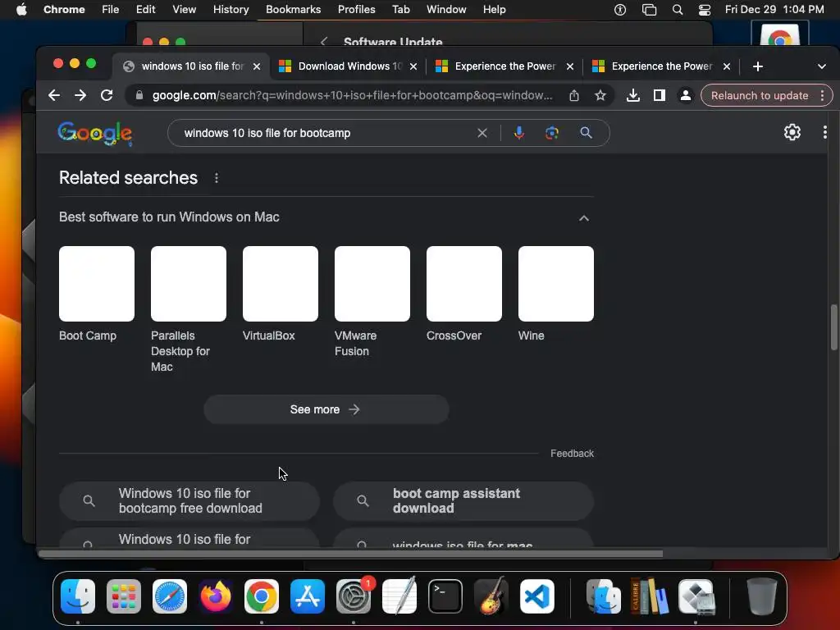Go back using the Chrome back arrow
This screenshot has width=840, height=630.
pos(53,95)
